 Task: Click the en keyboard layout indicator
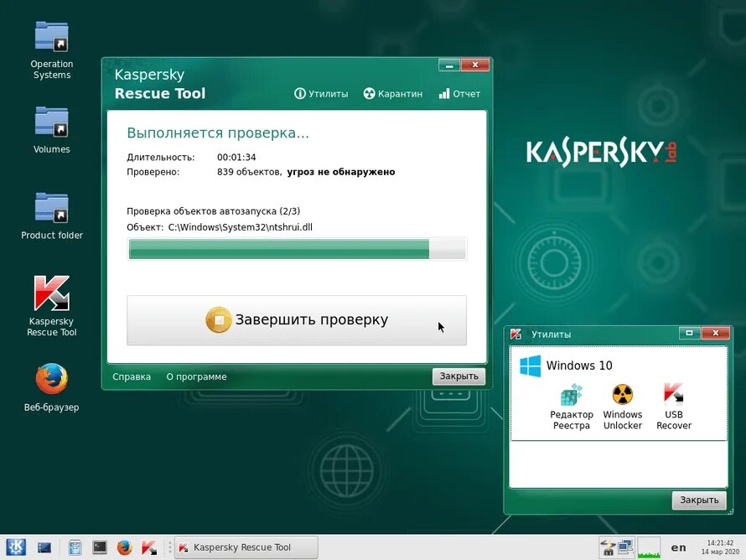[x=678, y=547]
